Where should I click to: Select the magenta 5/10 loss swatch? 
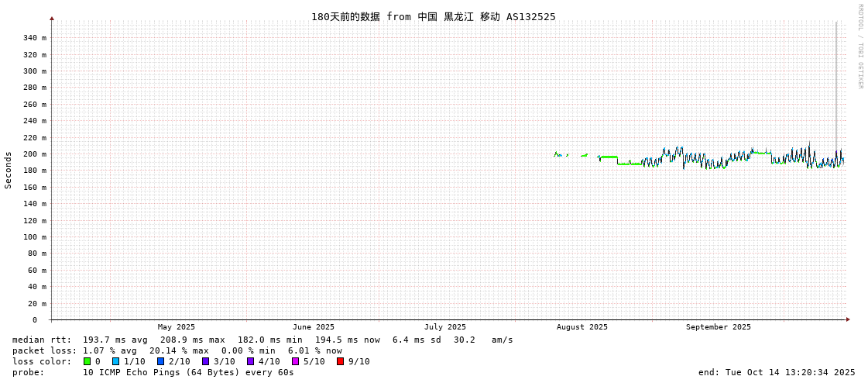[295, 361]
